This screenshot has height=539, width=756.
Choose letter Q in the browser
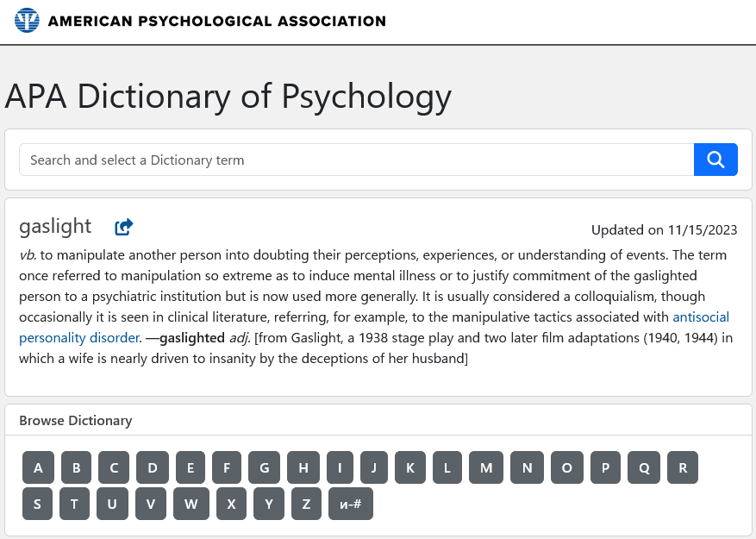(x=644, y=467)
